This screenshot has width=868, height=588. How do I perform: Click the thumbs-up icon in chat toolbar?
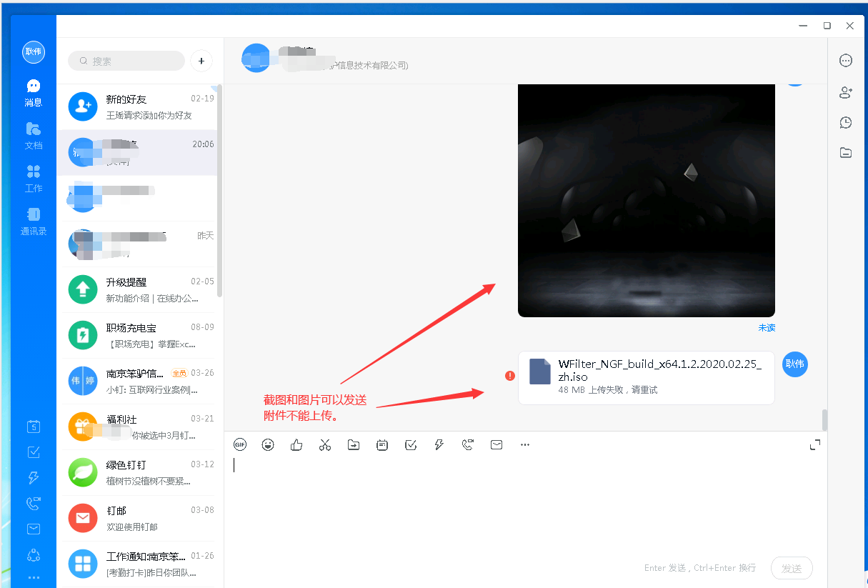(x=296, y=445)
